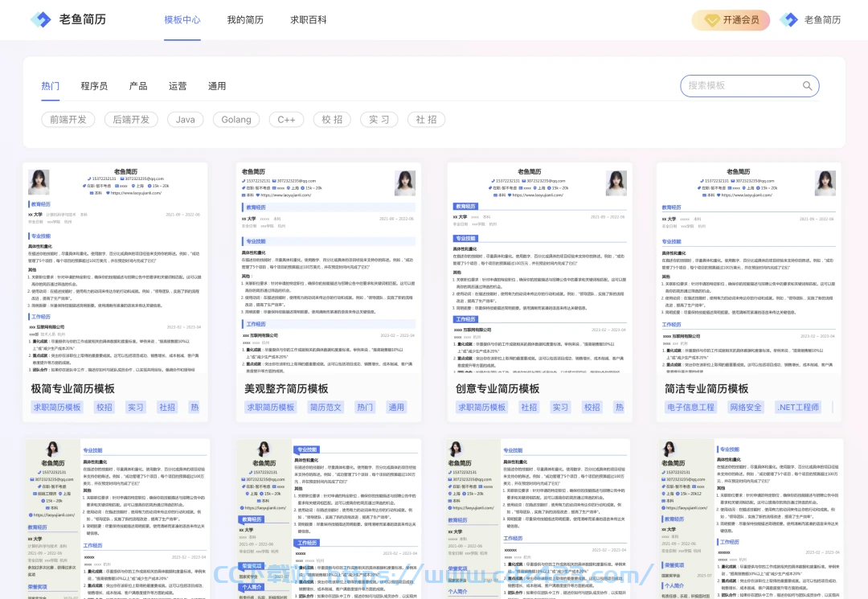This screenshot has height=599, width=868.
Task: Open the 极简专业简历模板 thumbnail
Action: [115, 268]
